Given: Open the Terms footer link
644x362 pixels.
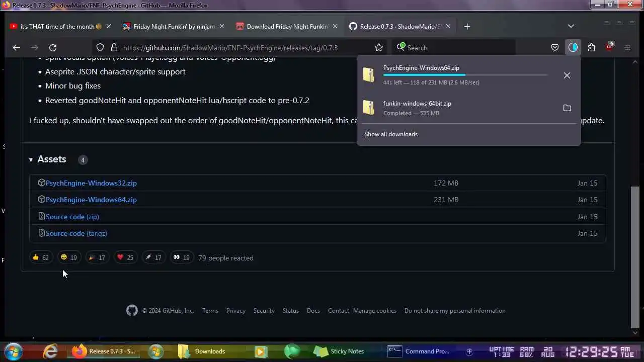Looking at the screenshot, I should pyautogui.click(x=210, y=311).
